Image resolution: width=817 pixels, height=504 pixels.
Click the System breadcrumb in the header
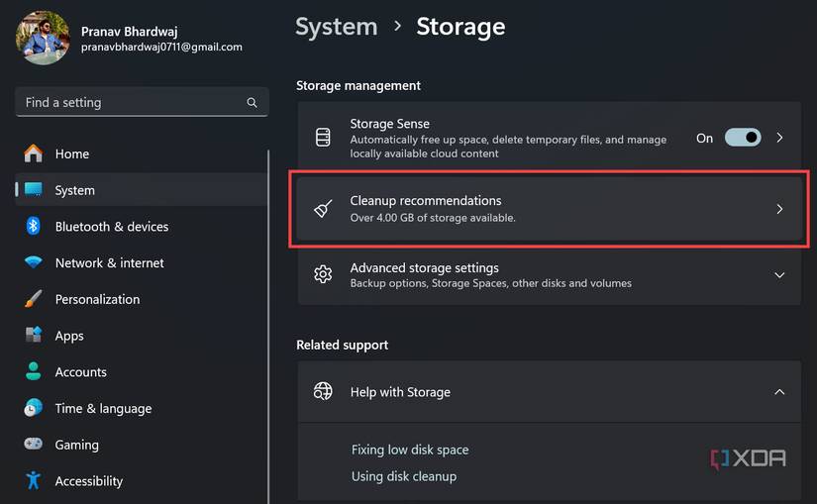click(x=337, y=27)
